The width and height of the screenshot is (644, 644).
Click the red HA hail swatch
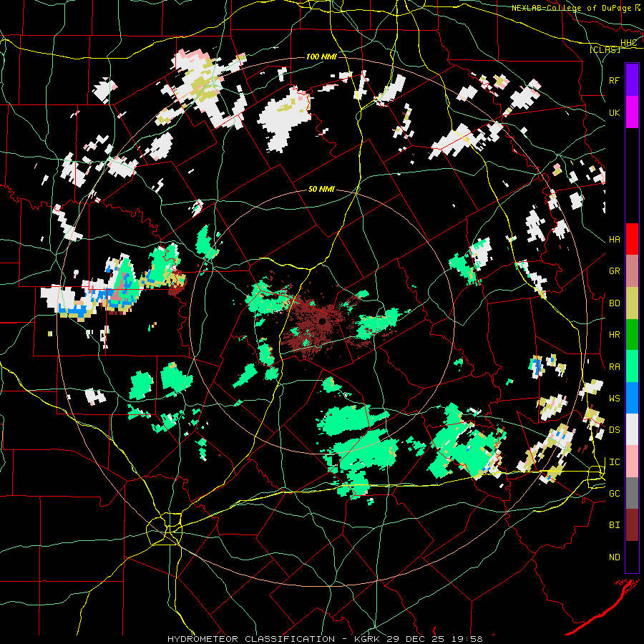(632, 239)
